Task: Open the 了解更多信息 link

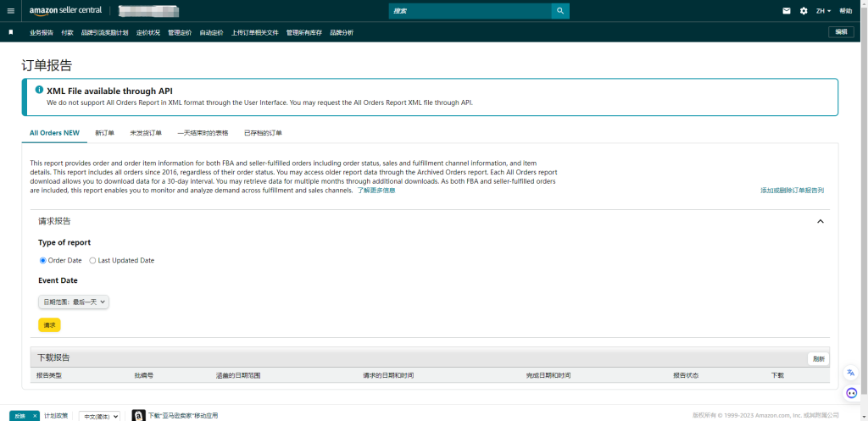Action: tap(376, 191)
